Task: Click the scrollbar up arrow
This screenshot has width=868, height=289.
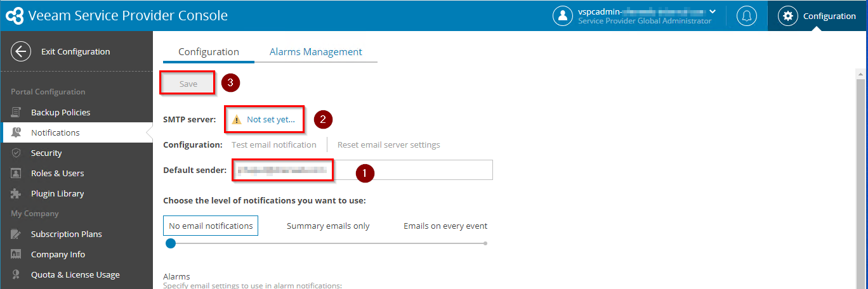Action: [x=861, y=73]
